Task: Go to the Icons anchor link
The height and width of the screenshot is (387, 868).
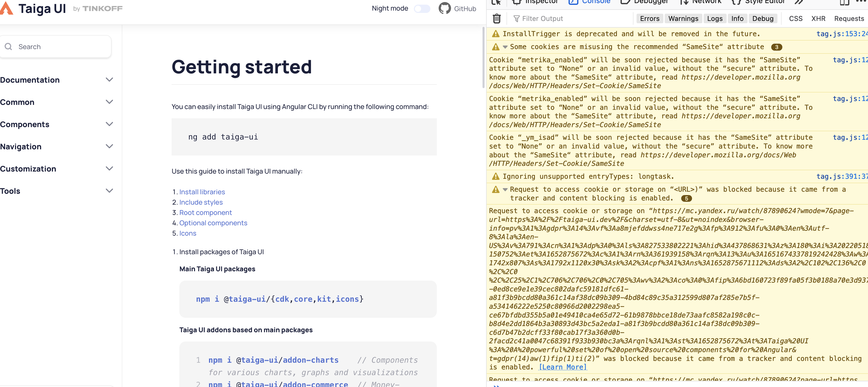Action: tap(188, 234)
